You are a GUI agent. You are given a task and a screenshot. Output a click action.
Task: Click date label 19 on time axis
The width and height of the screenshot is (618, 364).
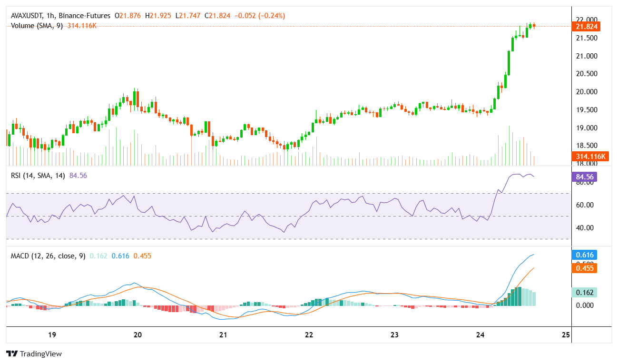52,334
